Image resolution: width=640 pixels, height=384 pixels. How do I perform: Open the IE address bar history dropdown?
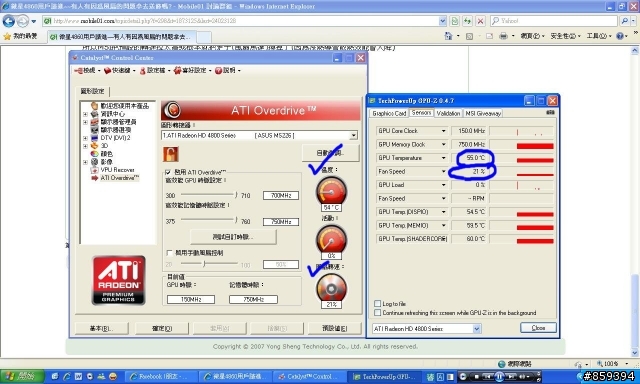(443, 21)
